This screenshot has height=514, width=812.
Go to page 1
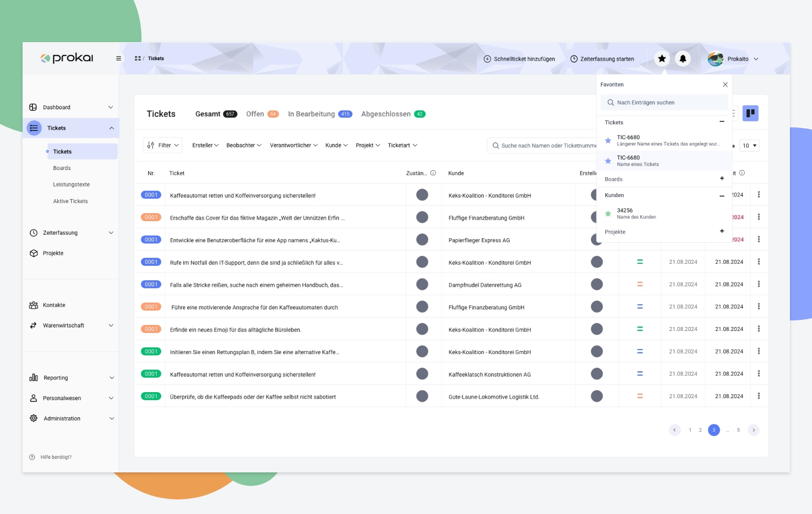click(690, 430)
